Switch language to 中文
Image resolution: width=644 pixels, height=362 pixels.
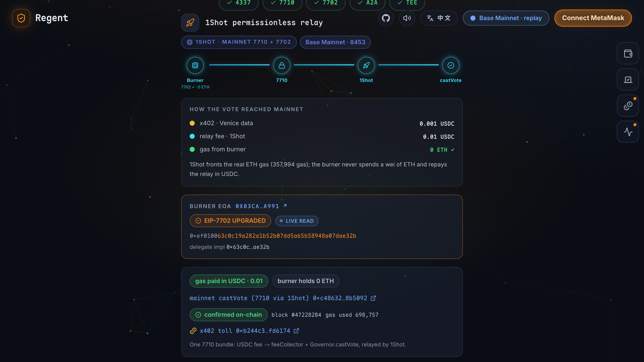click(x=439, y=18)
